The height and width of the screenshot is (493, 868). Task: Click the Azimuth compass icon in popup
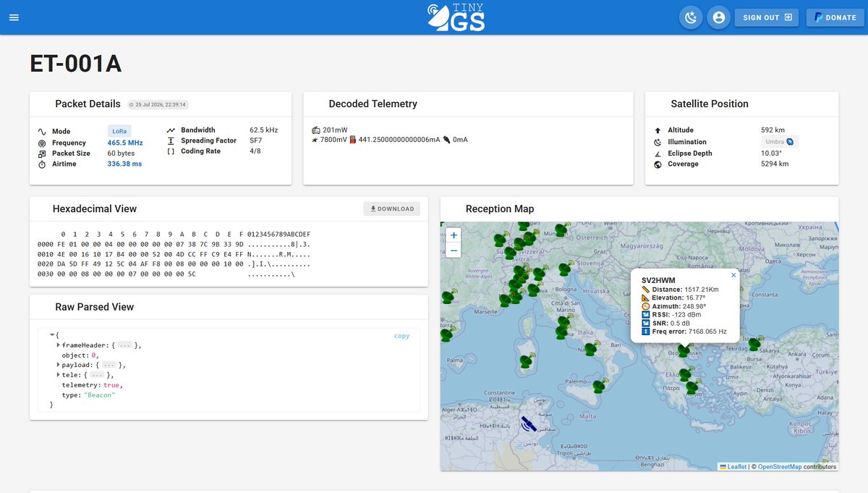point(646,306)
